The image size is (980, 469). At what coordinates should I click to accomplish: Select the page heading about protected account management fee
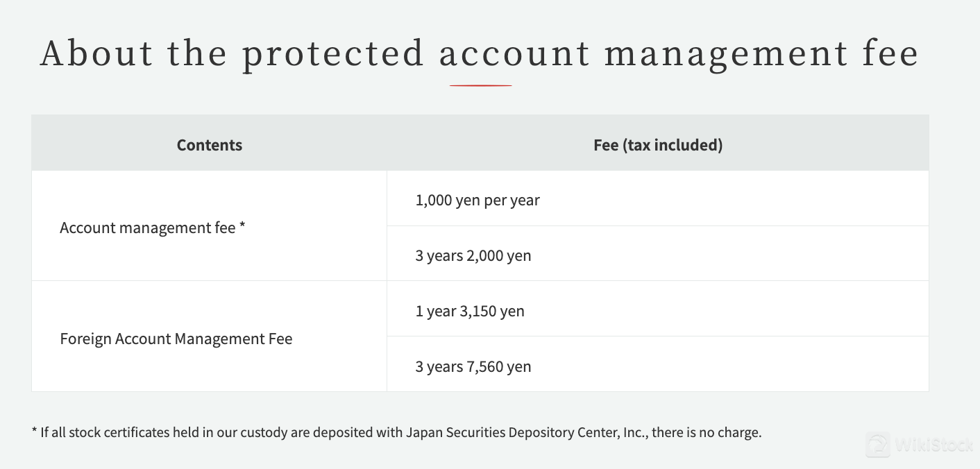[x=480, y=54]
